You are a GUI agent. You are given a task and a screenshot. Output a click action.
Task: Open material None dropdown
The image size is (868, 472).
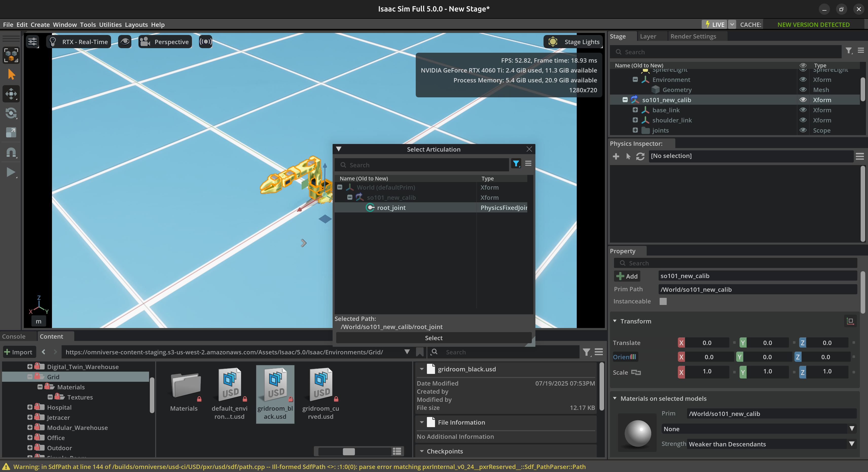coord(758,429)
